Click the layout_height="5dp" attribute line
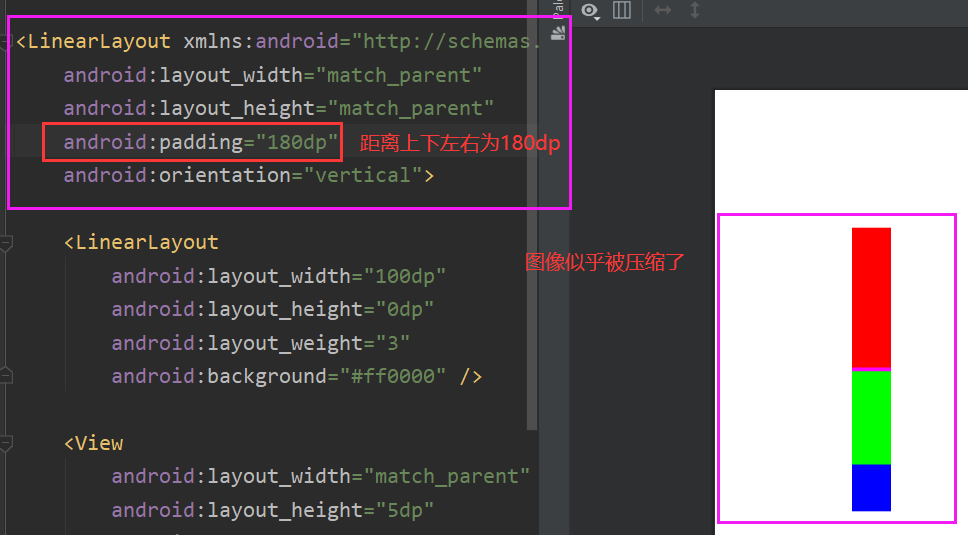The height and width of the screenshot is (535, 968). pos(272,510)
